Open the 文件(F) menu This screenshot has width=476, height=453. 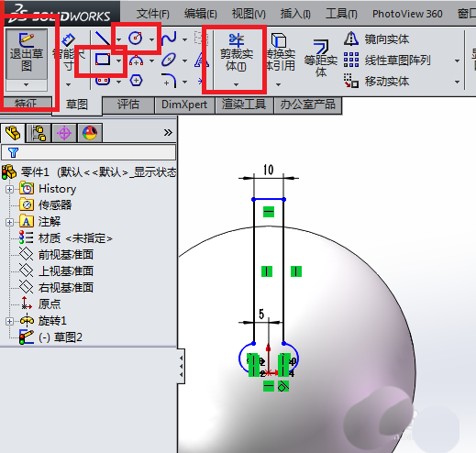pos(153,14)
